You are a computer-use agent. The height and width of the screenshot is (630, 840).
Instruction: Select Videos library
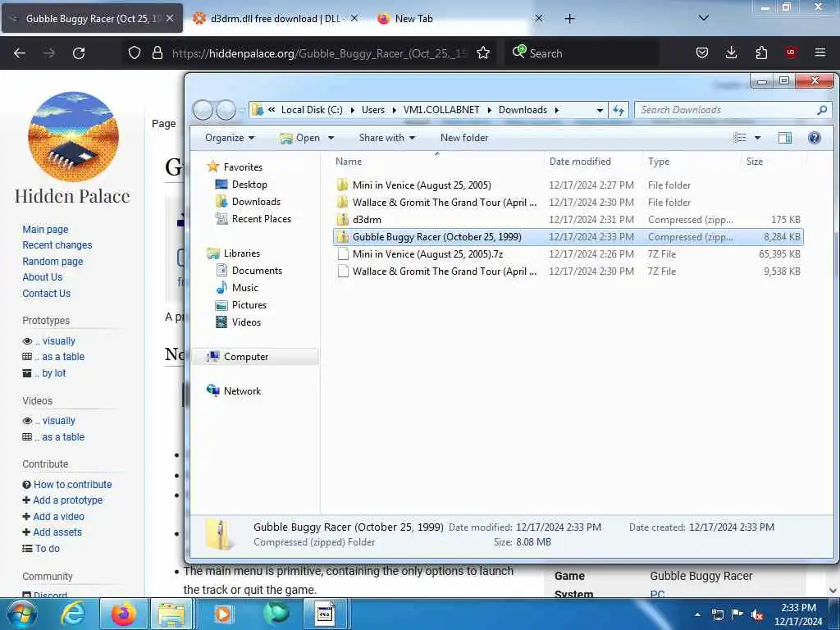(238, 322)
